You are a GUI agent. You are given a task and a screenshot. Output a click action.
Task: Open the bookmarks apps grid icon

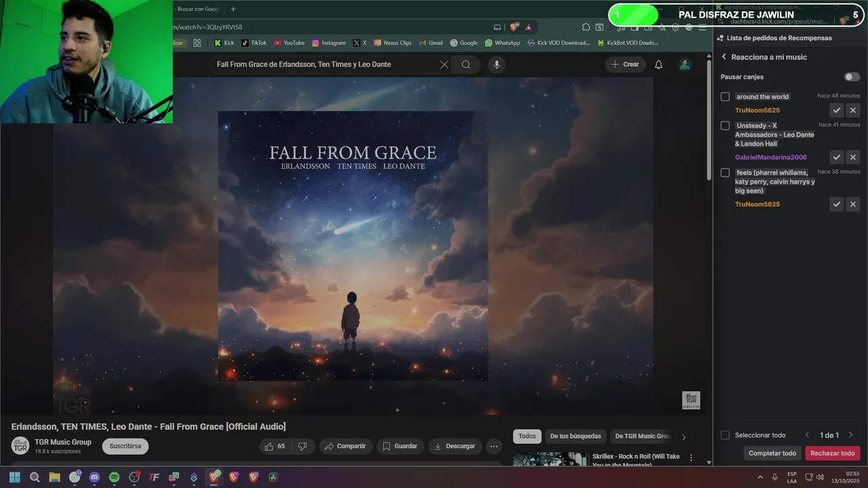197,43
